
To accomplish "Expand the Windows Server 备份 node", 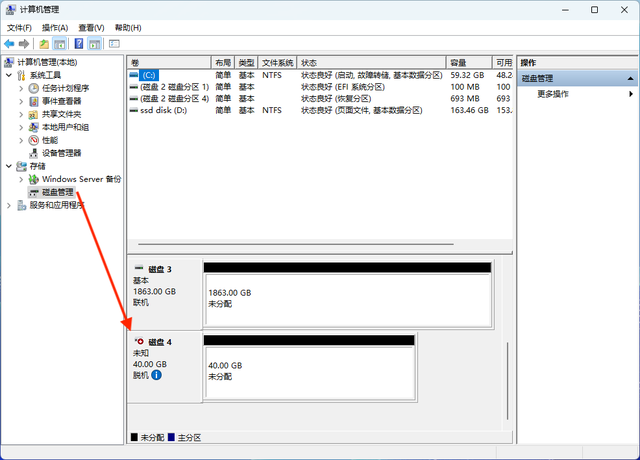I will [x=21, y=179].
